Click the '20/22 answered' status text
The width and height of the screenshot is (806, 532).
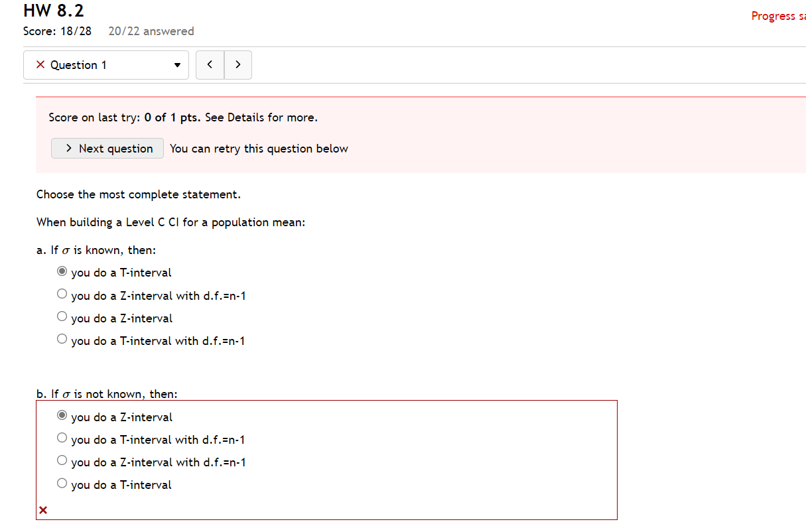[151, 31]
